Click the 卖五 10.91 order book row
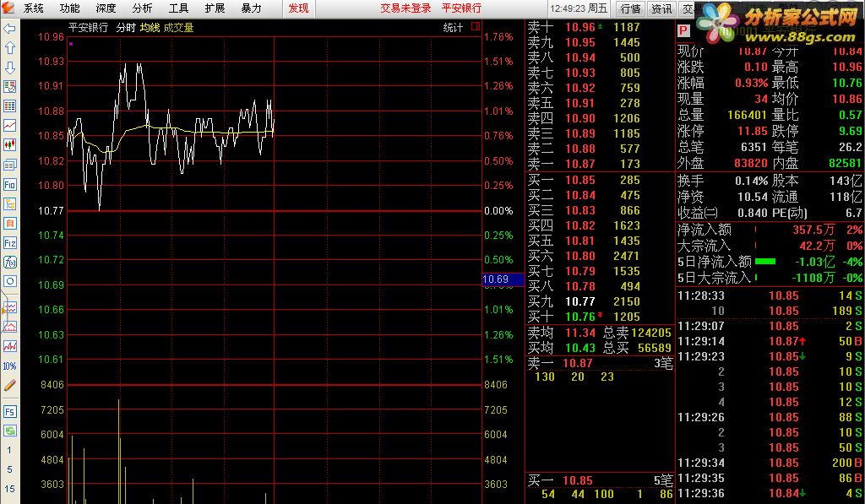Viewport: 865px width, 504px height. point(600,103)
